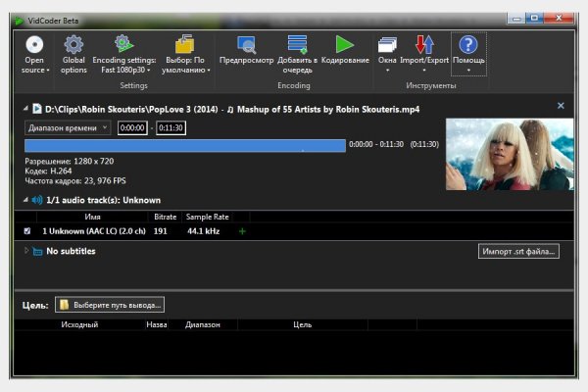588x392 pixels.
Task: Expand the No subtitles section
Action: tap(25, 251)
